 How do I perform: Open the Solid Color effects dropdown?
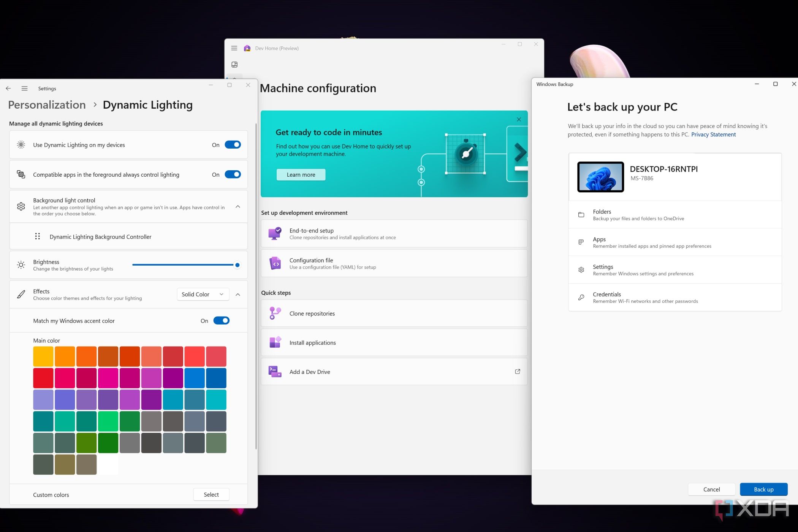coord(202,294)
